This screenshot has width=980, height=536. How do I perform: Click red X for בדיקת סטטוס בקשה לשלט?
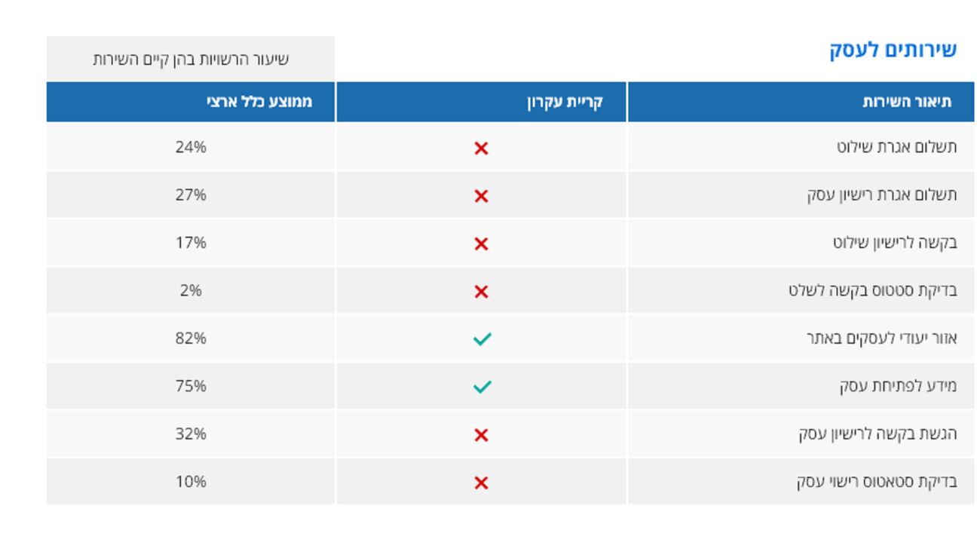click(x=481, y=292)
